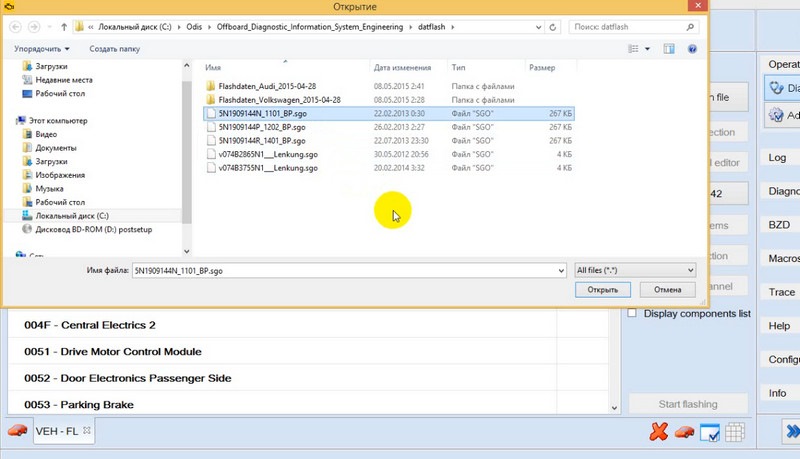Open the dialog help question-mark icon

(x=692, y=49)
